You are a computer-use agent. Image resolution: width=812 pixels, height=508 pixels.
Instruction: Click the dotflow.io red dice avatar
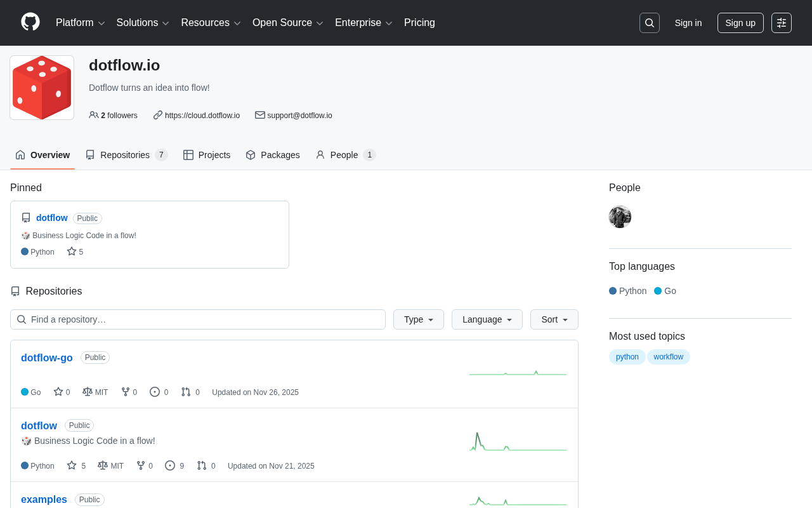tap(42, 88)
